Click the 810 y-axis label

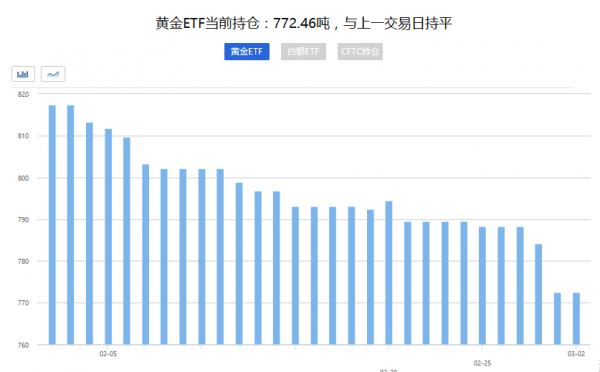(23, 136)
